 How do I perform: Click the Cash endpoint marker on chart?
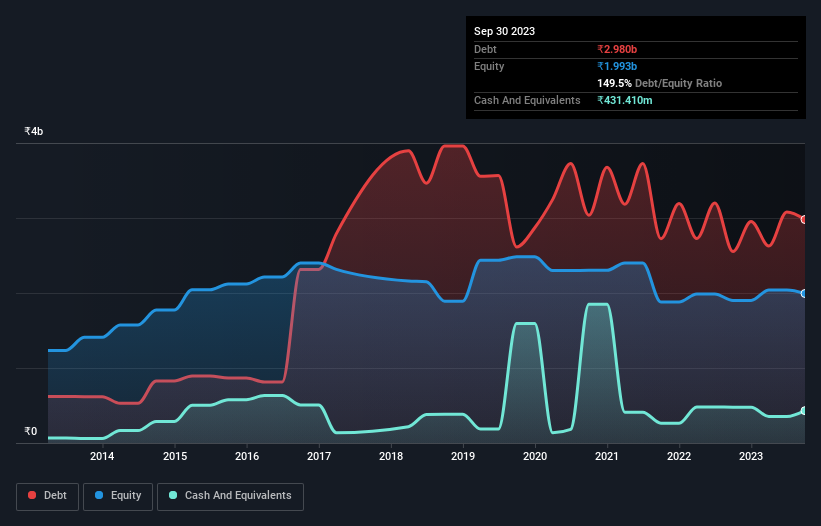[x=804, y=411]
